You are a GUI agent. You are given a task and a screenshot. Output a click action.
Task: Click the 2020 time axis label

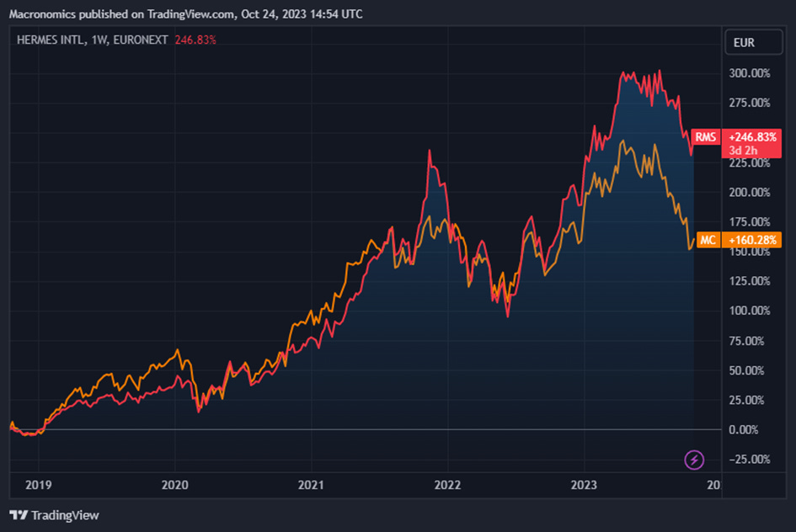(174, 485)
